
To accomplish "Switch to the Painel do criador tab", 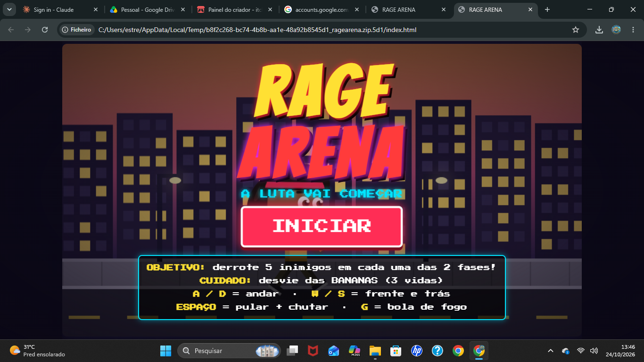I will coord(235,9).
